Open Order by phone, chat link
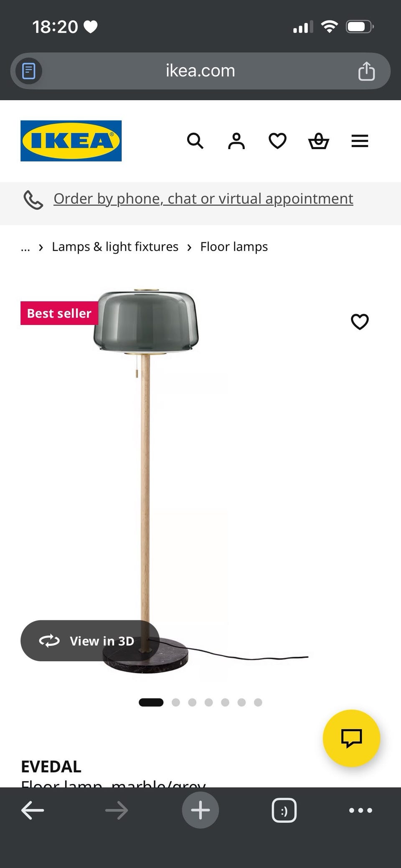This screenshot has height=868, width=401. [x=203, y=199]
